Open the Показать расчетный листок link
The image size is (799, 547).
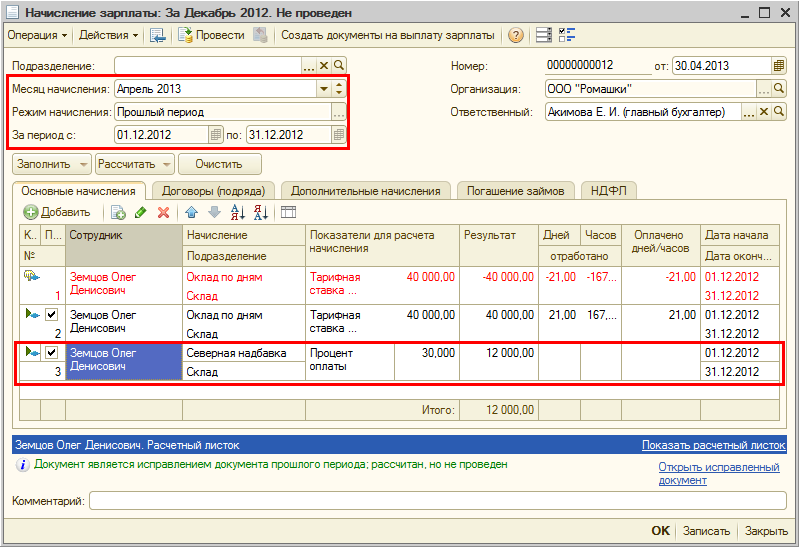(713, 446)
